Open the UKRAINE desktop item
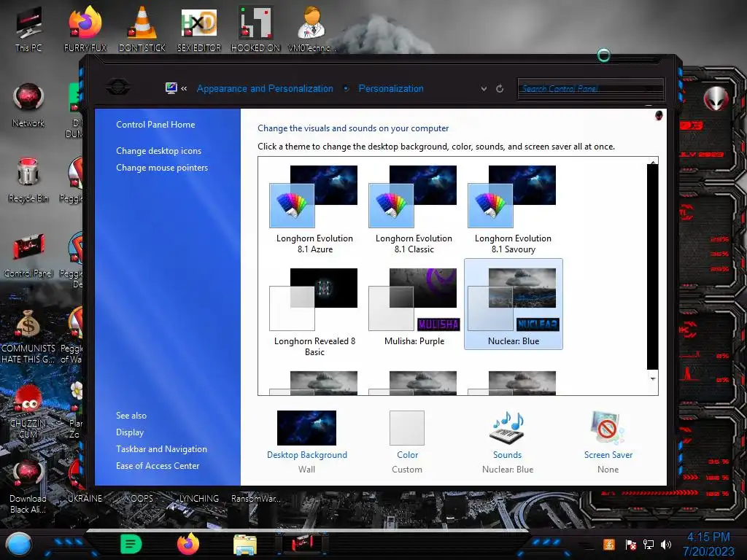 (85, 499)
